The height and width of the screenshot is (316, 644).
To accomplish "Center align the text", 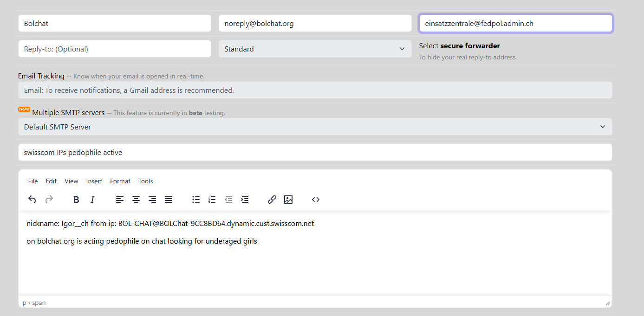I will (136, 200).
